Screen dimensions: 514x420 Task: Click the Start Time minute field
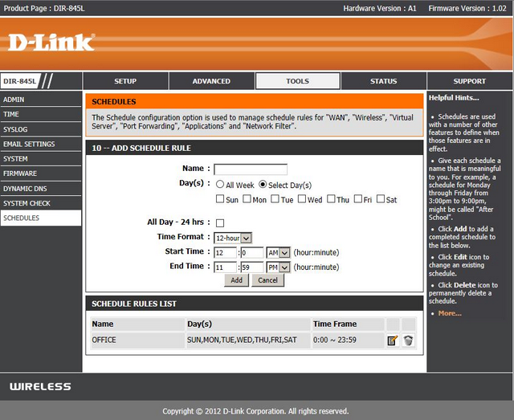pos(252,252)
